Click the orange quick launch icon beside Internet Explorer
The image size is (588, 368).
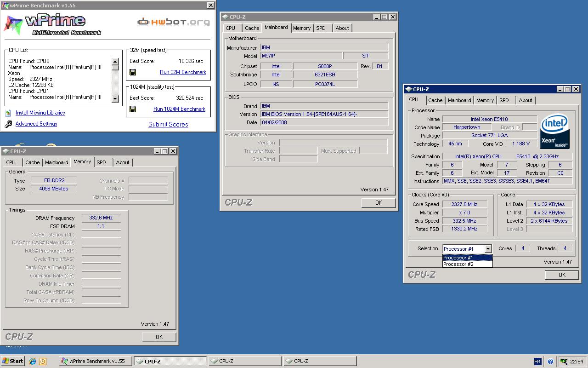click(x=43, y=361)
